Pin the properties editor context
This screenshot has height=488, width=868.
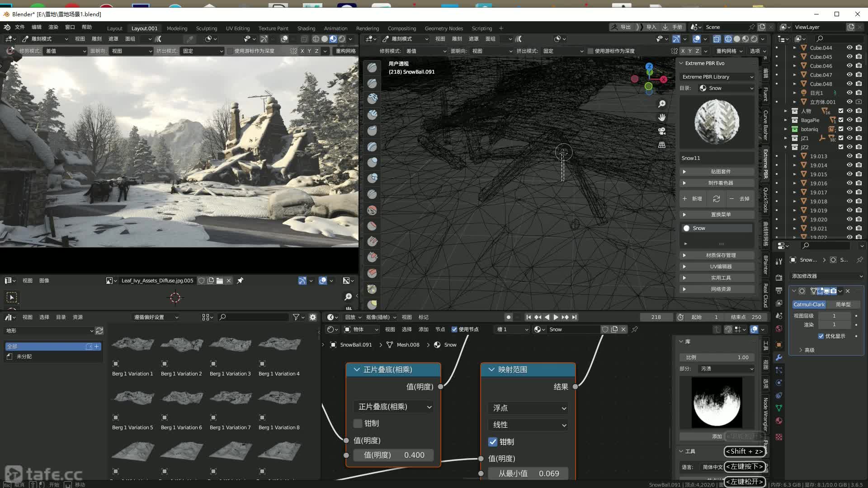pos(859,260)
